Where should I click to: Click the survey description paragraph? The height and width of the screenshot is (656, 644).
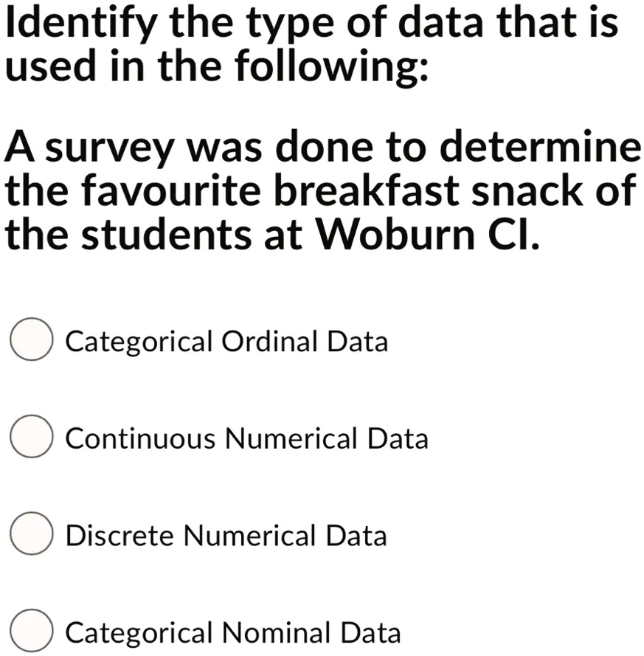point(317,189)
